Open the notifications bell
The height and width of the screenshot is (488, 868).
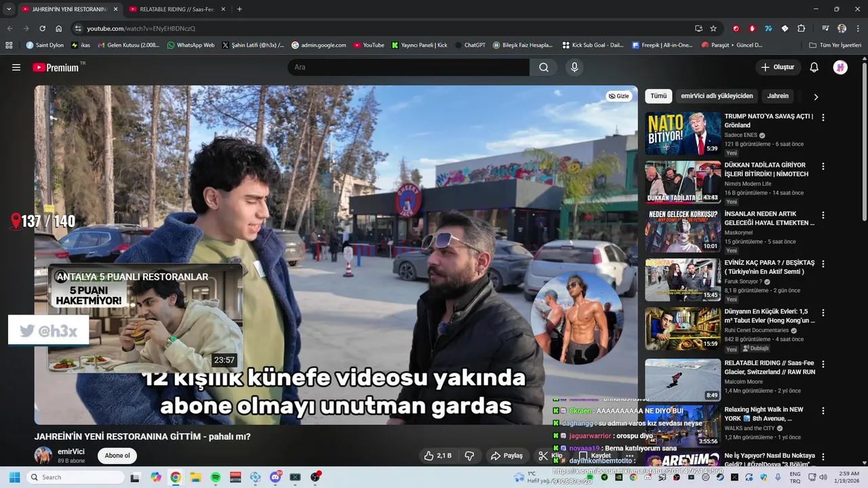[x=814, y=67]
